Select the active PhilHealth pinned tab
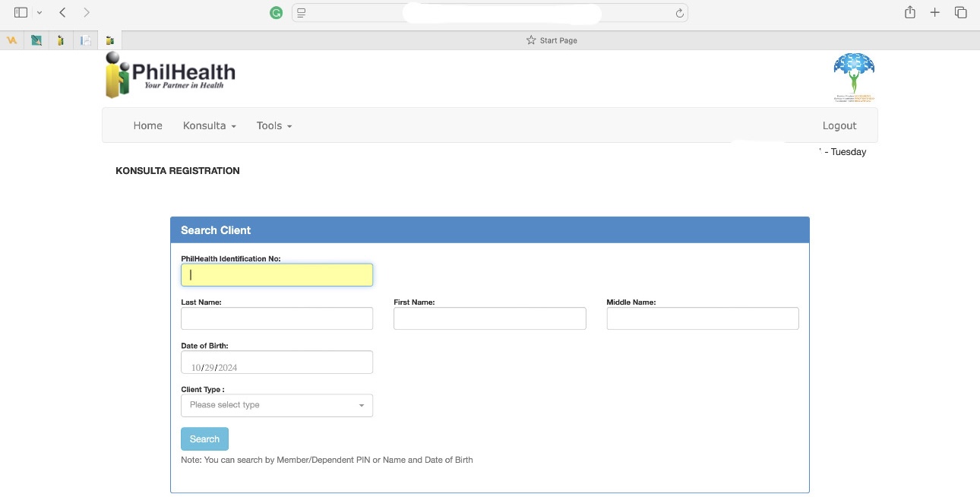980x497 pixels. coord(110,40)
